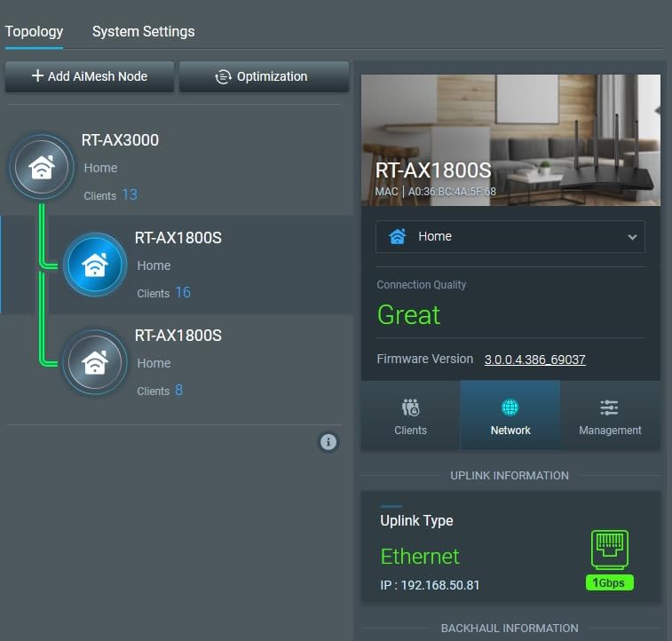Click the green Ethernet port icon
This screenshot has width=672, height=641.
[x=610, y=550]
